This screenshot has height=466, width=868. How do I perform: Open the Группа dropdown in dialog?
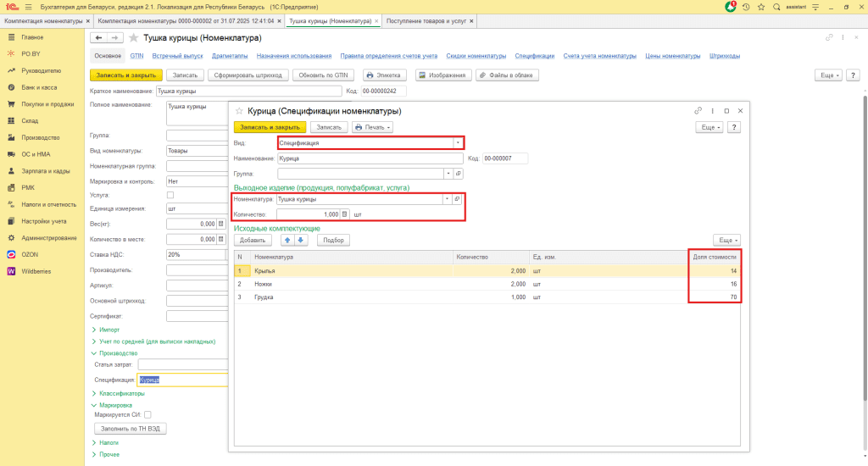pos(448,174)
